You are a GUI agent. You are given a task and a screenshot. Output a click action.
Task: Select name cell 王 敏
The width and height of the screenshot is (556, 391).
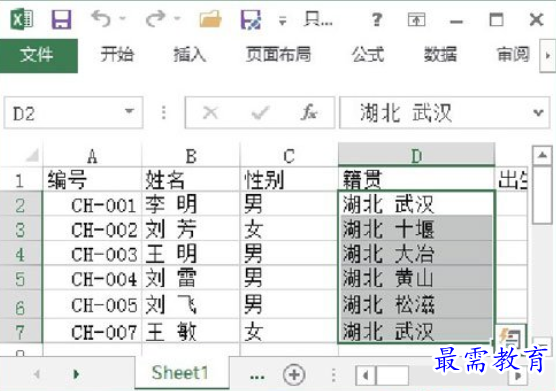coord(191,331)
